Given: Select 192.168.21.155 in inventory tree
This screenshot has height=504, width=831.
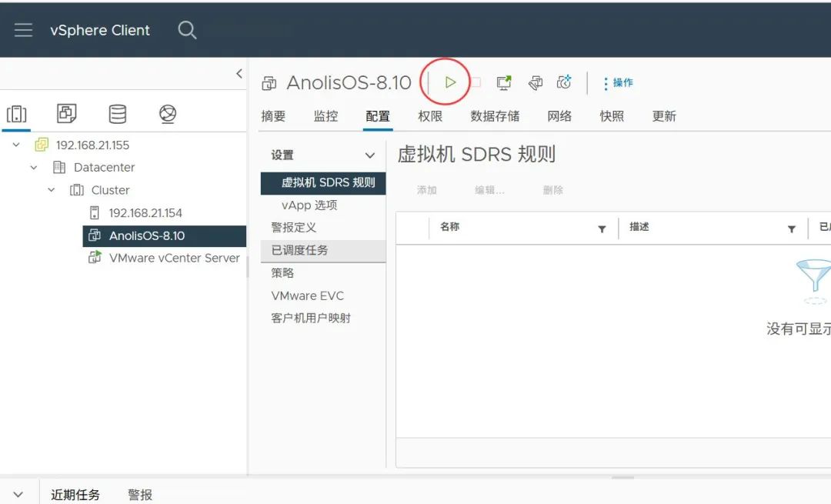Looking at the screenshot, I should [x=93, y=145].
